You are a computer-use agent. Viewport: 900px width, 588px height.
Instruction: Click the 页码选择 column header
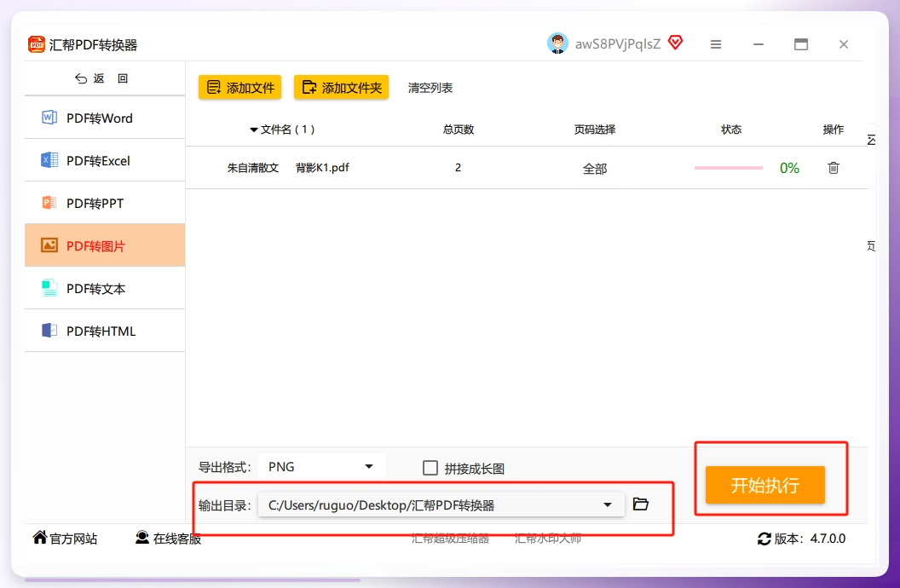click(595, 130)
